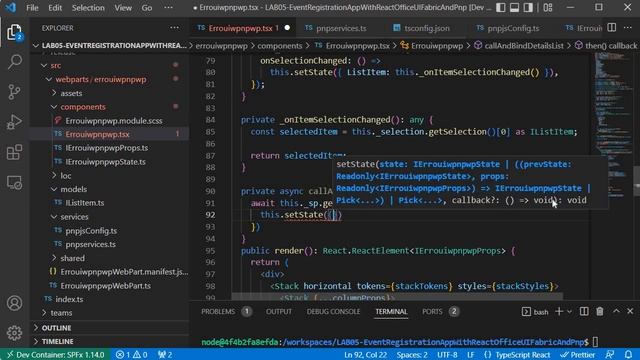
Task: Click Dev Container SPFx 1.14.0 remote indicator
Action: click(x=56, y=354)
